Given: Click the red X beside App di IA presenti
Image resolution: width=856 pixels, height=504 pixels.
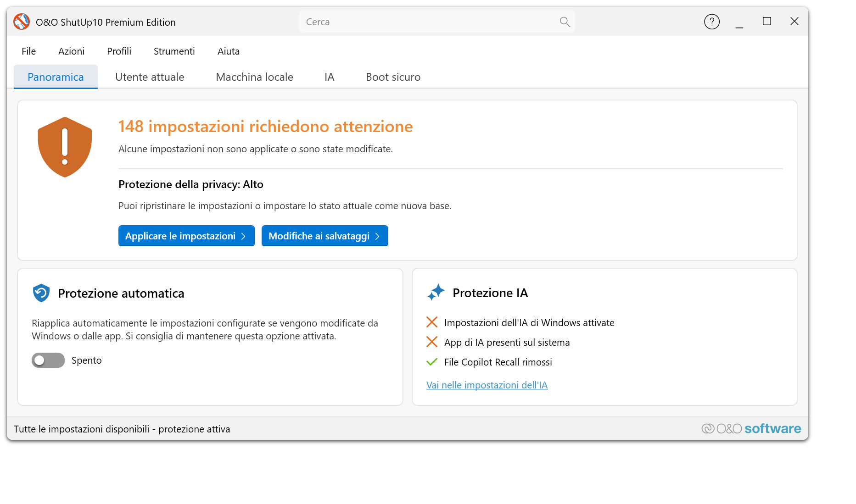Looking at the screenshot, I should (x=431, y=342).
